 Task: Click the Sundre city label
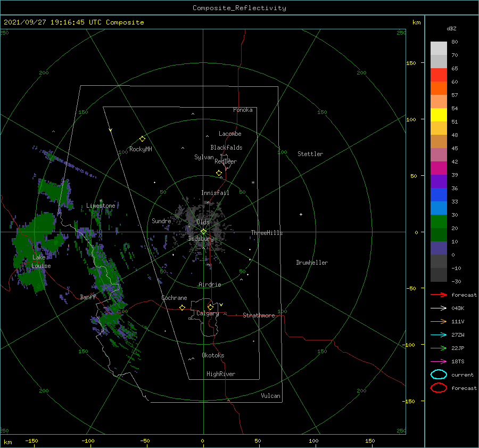(161, 221)
